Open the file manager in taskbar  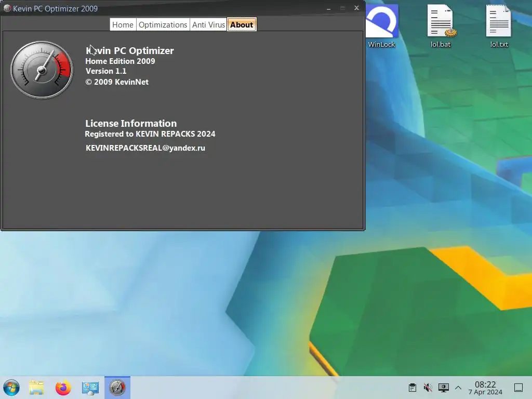point(37,388)
